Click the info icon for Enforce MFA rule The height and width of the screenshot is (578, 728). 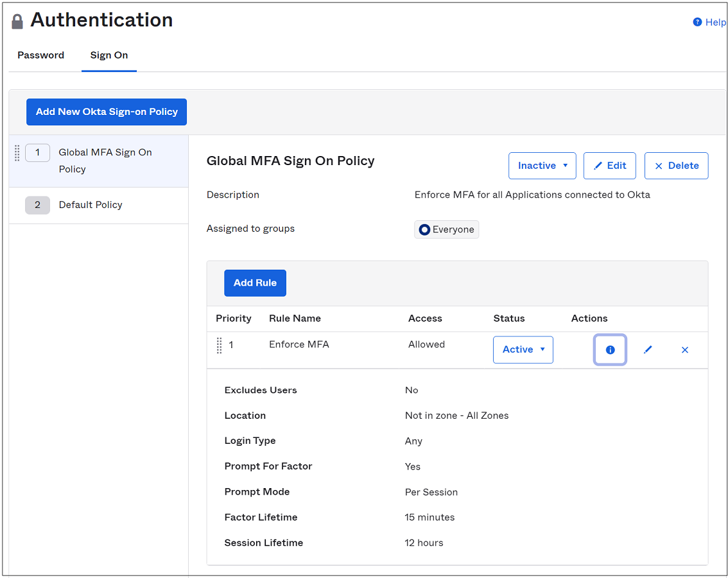[610, 350]
